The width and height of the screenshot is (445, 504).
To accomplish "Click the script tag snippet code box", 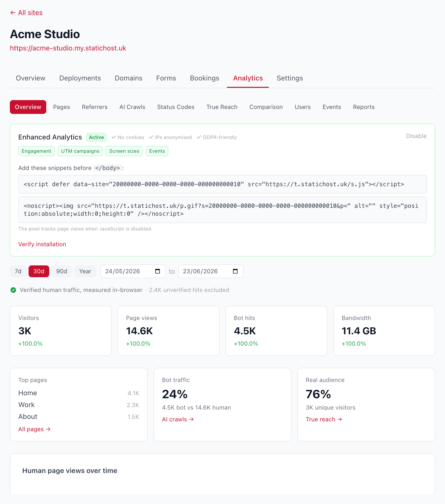I will pyautogui.click(x=222, y=184).
